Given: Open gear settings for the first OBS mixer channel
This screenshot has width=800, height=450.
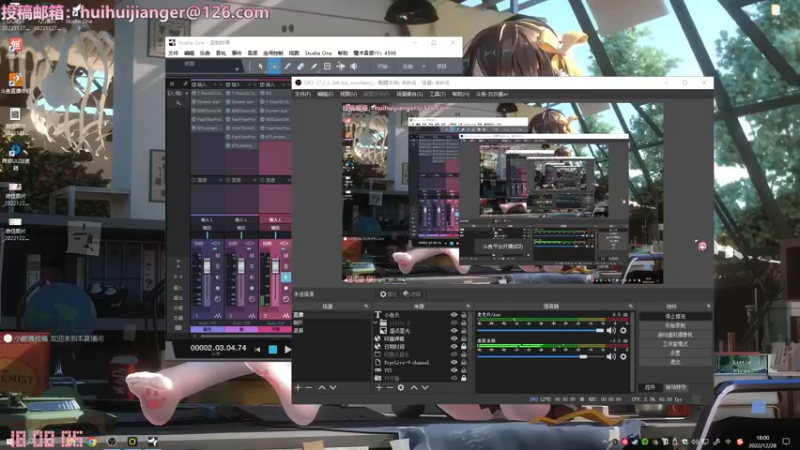Looking at the screenshot, I should (623, 331).
